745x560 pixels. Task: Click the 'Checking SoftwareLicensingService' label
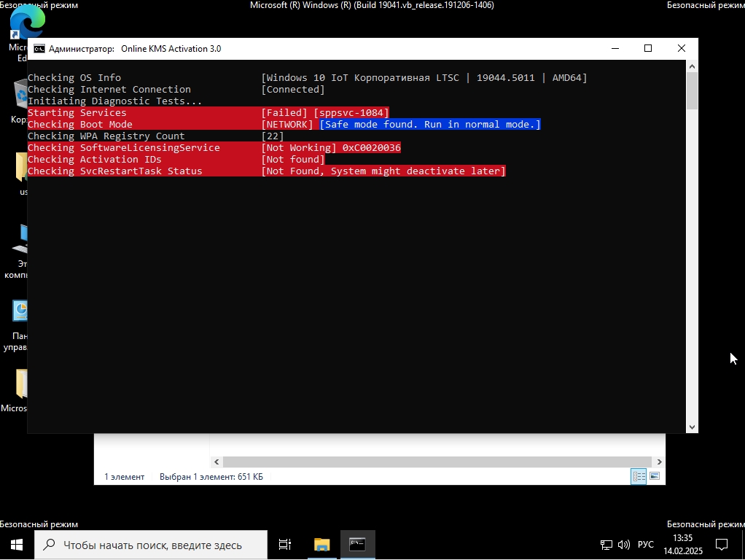[x=123, y=148]
